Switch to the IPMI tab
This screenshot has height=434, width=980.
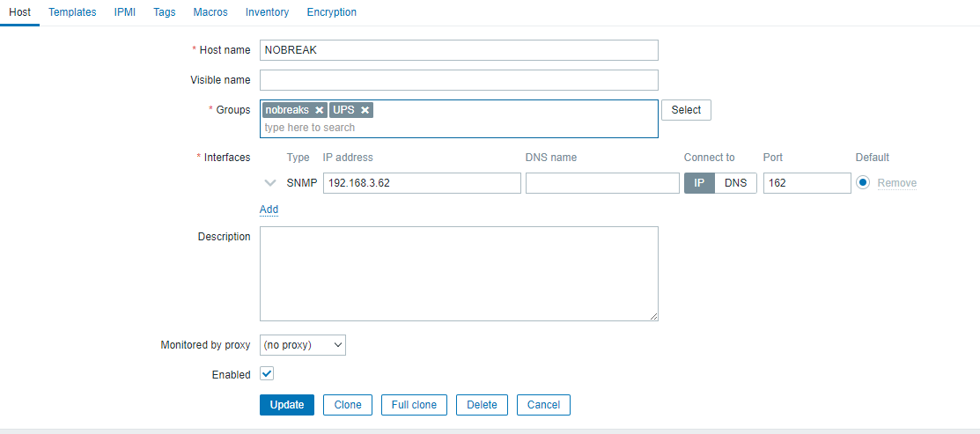coord(125,12)
